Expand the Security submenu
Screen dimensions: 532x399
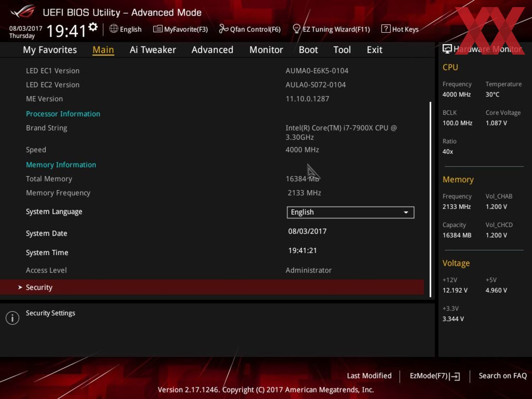click(212, 287)
